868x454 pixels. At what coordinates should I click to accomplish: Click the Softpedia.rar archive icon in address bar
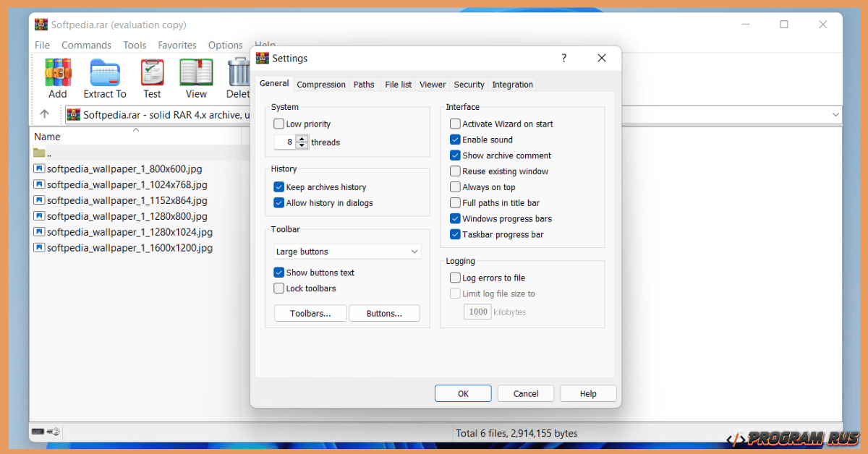coord(72,113)
